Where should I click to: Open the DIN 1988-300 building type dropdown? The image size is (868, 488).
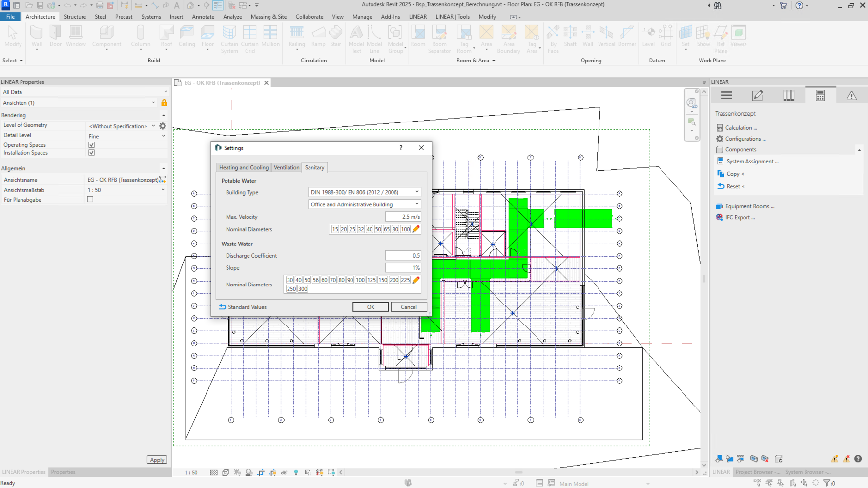[364, 192]
